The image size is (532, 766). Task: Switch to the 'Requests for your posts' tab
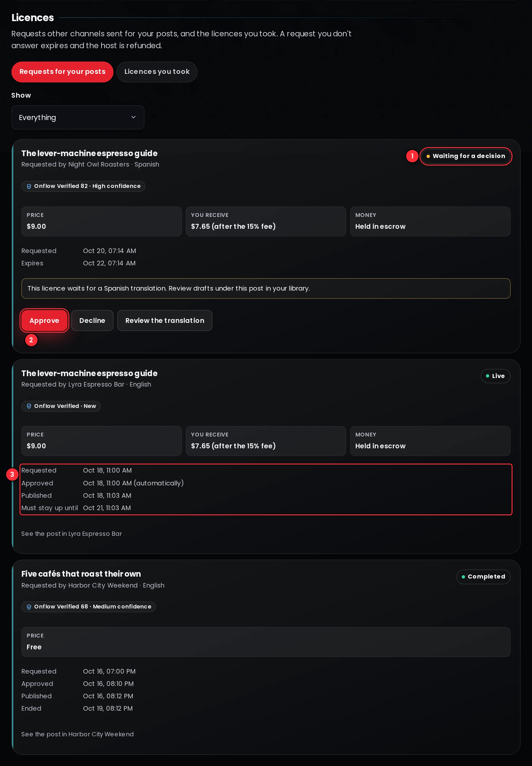[62, 72]
